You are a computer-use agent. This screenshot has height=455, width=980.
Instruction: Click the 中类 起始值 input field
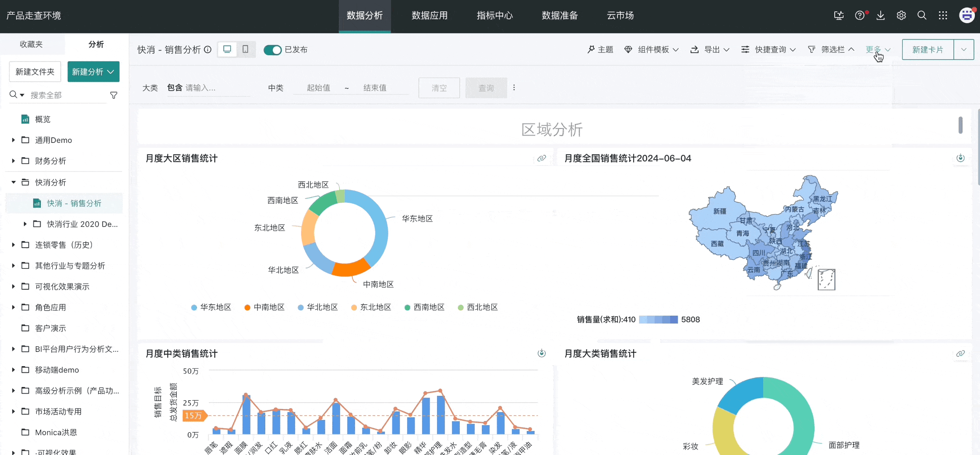pos(318,88)
